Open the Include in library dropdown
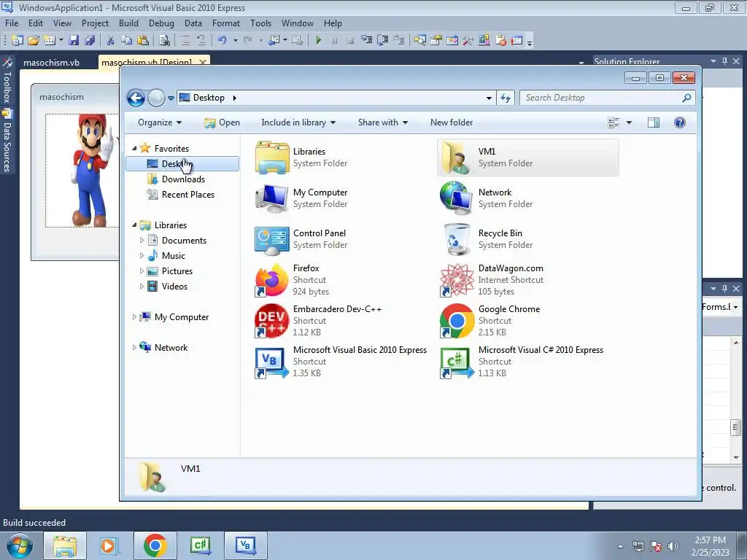The image size is (747, 560). [x=298, y=122]
